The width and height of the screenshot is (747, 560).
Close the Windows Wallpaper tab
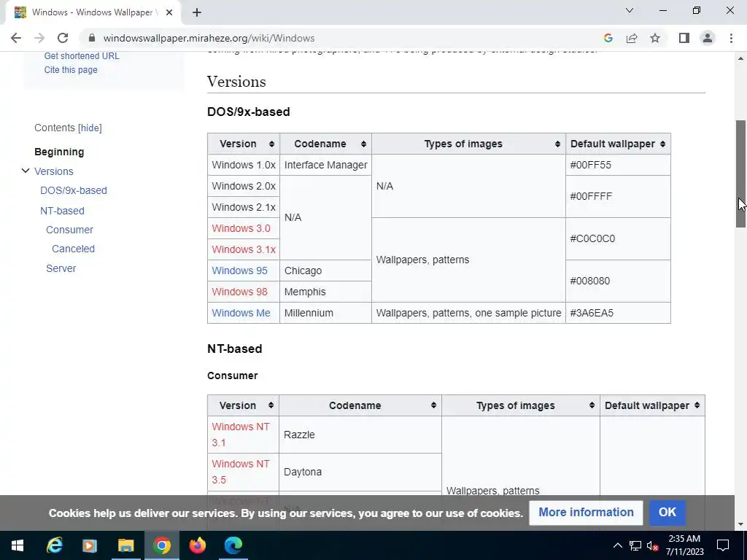(x=169, y=12)
